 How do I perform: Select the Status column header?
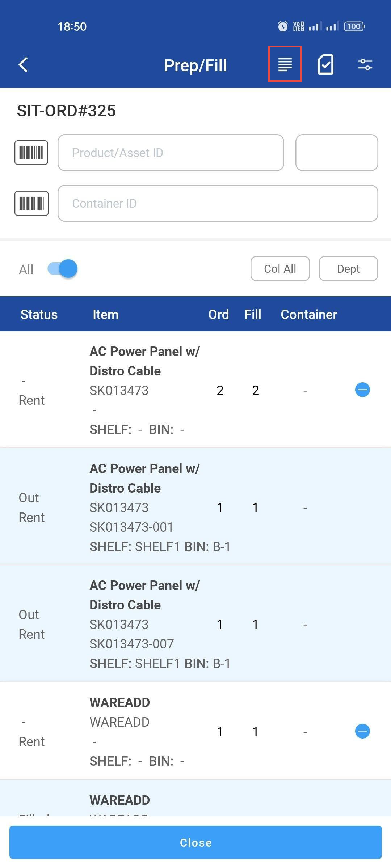pyautogui.click(x=39, y=314)
